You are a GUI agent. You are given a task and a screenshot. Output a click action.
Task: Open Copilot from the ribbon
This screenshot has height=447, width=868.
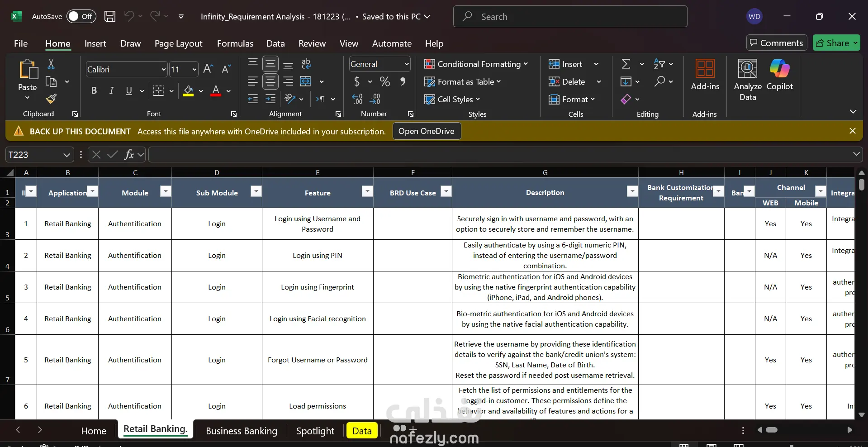click(780, 76)
